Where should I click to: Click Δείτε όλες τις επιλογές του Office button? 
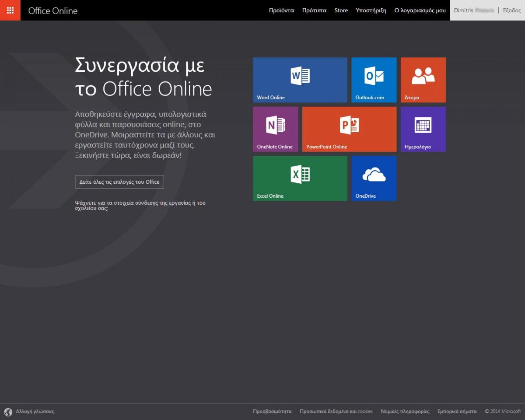coord(119,182)
